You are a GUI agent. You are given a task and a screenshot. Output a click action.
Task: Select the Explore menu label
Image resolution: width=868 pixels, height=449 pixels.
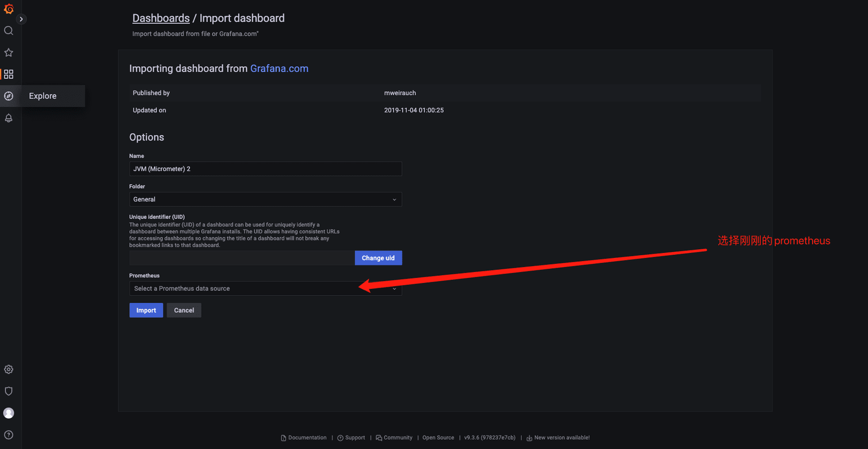[x=43, y=96]
